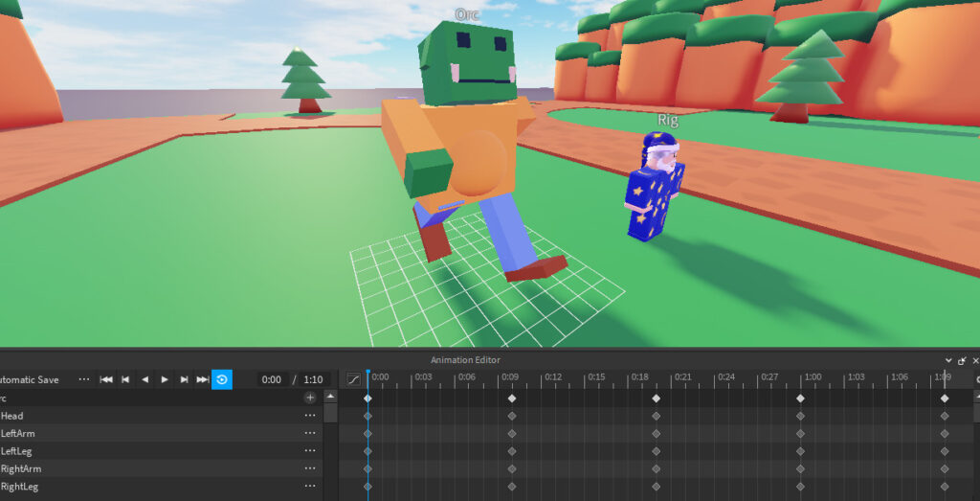This screenshot has width=980, height=501.
Task: Open the RightArm track options menu
Action: 310,469
